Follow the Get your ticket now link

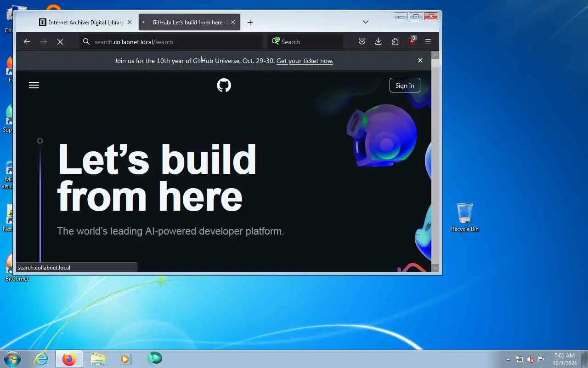coord(305,61)
